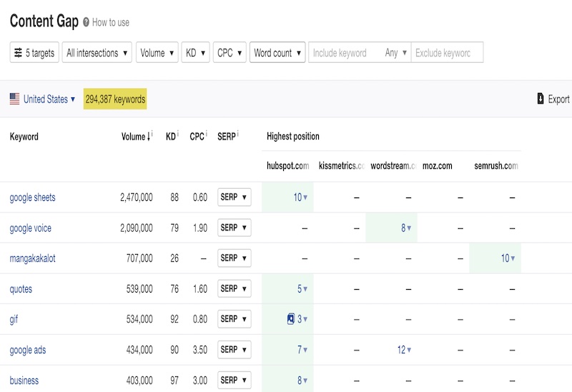Click the semrush.com column header

click(495, 166)
